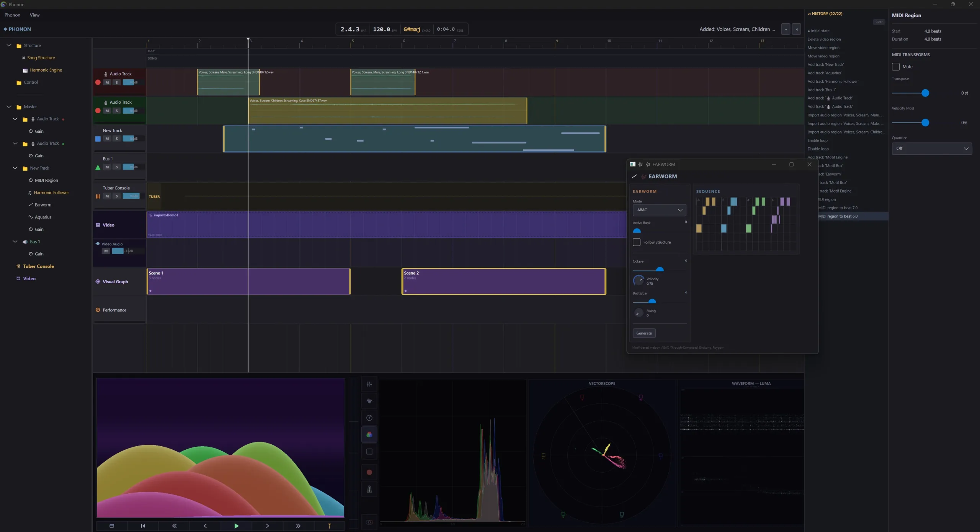Click the Velocity knob in Earworm
The image size is (980, 532).
pyautogui.click(x=639, y=281)
